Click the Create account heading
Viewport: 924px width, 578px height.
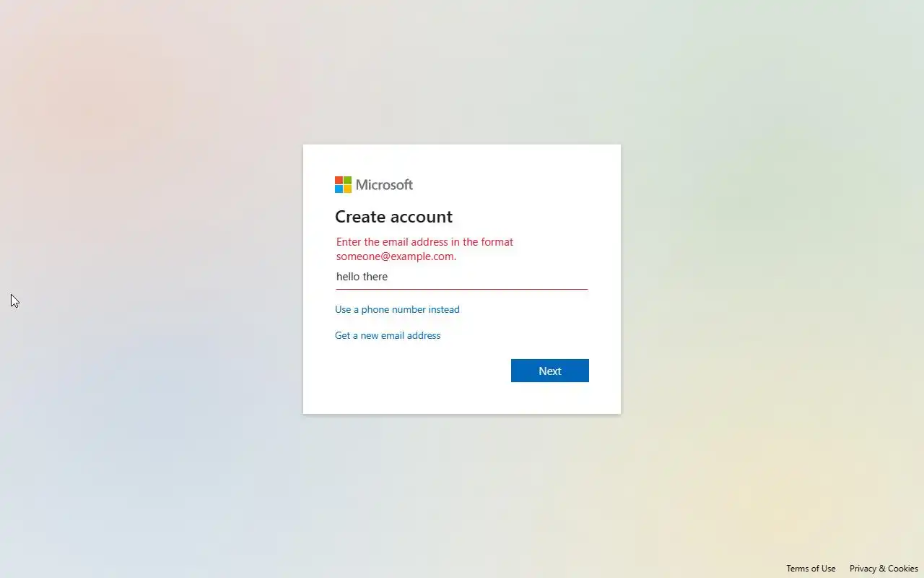(x=393, y=217)
